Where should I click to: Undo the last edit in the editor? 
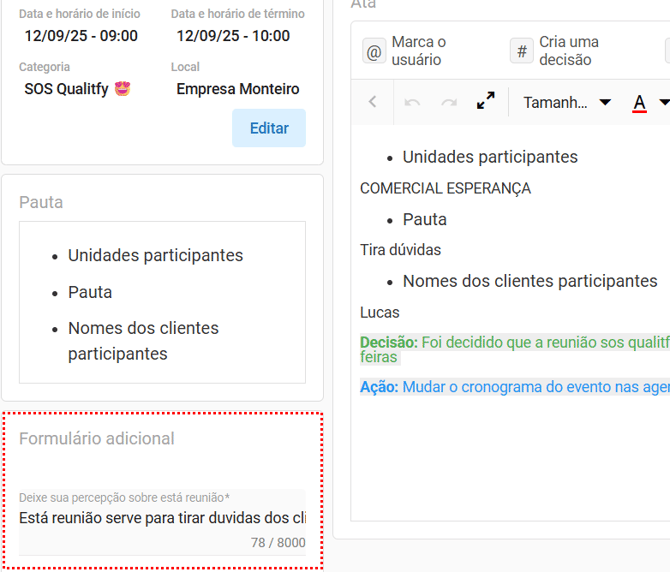click(x=412, y=103)
